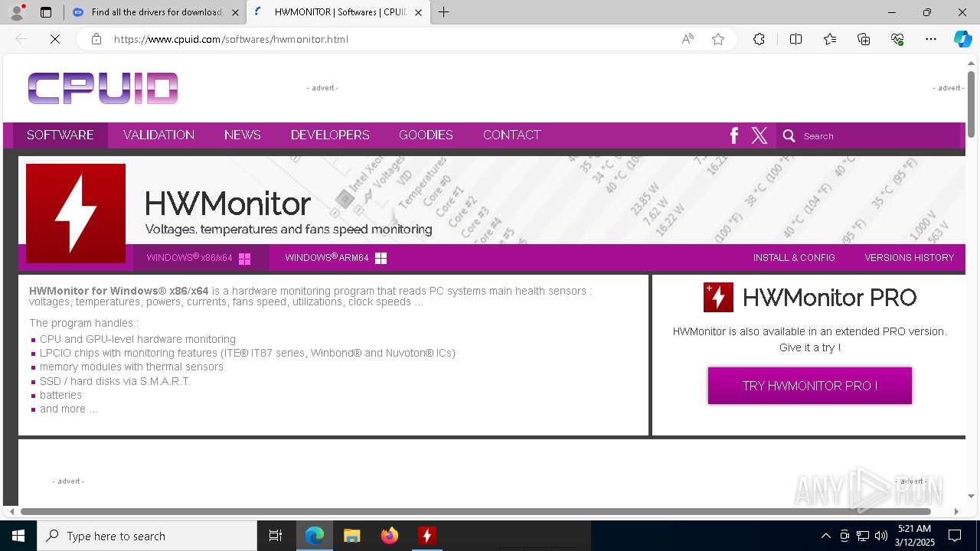Open the SOFTWARE menu

(60, 135)
